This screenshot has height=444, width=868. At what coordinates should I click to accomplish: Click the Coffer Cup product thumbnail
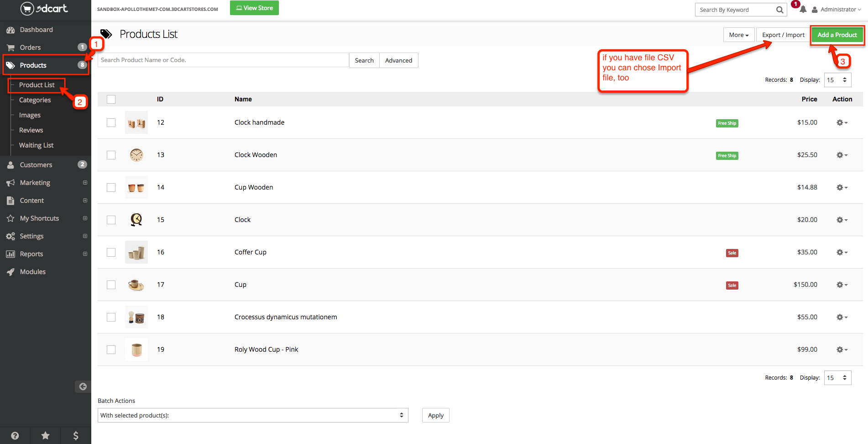coord(136,252)
